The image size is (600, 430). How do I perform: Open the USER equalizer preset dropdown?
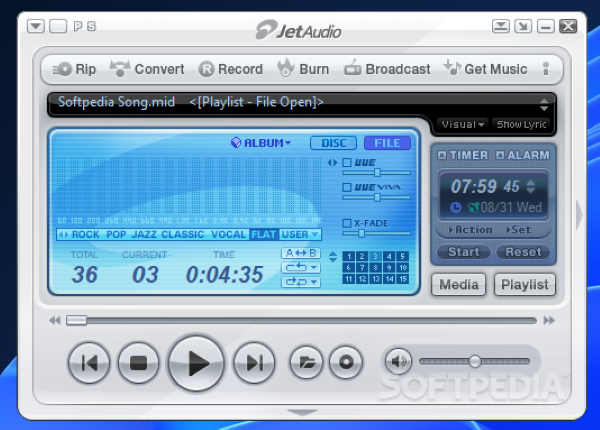(x=300, y=235)
